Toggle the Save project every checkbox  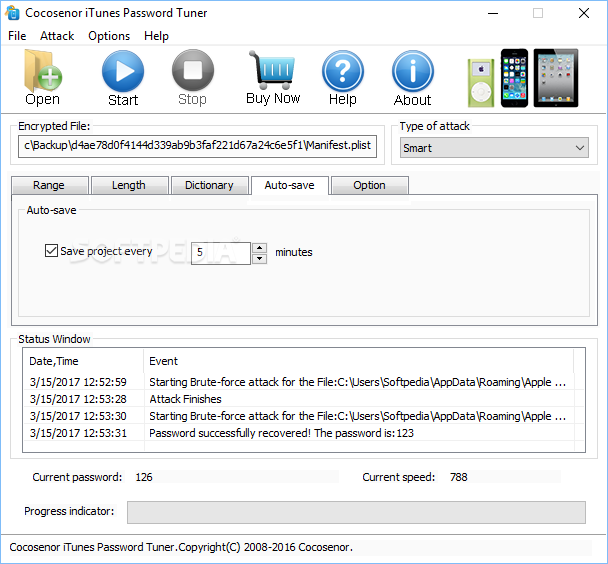51,251
